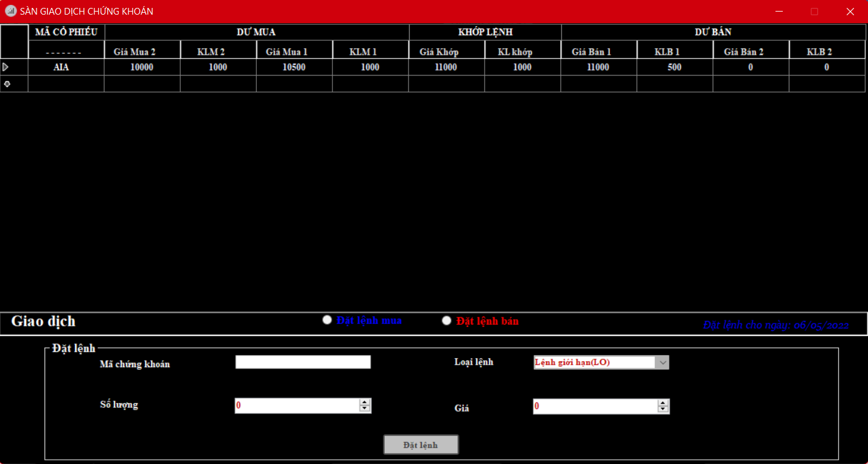
Task: Click the order date label 06/05/2022
Action: coord(775,325)
